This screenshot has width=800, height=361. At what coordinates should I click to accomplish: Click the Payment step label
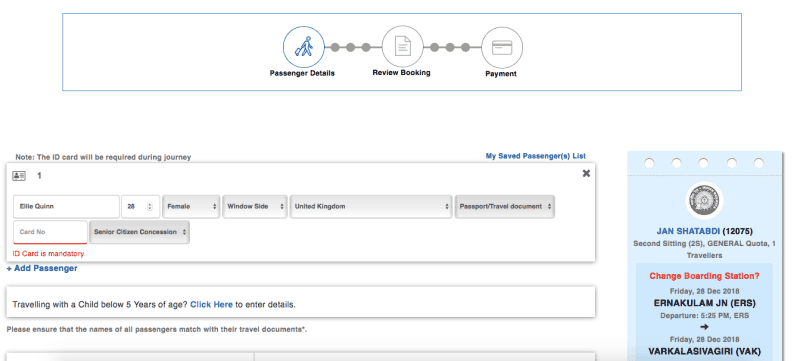pyautogui.click(x=501, y=74)
